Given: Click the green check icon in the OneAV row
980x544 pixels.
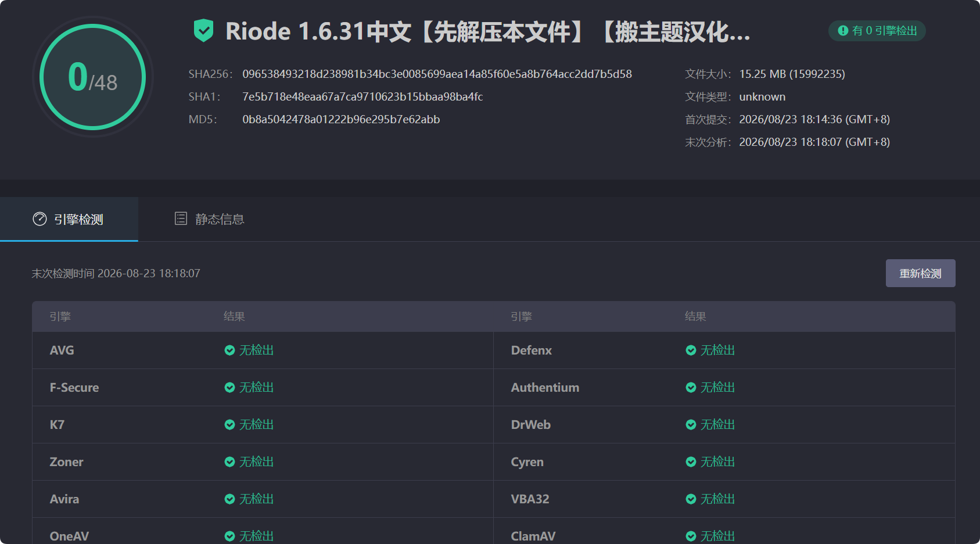Looking at the screenshot, I should coord(229,536).
